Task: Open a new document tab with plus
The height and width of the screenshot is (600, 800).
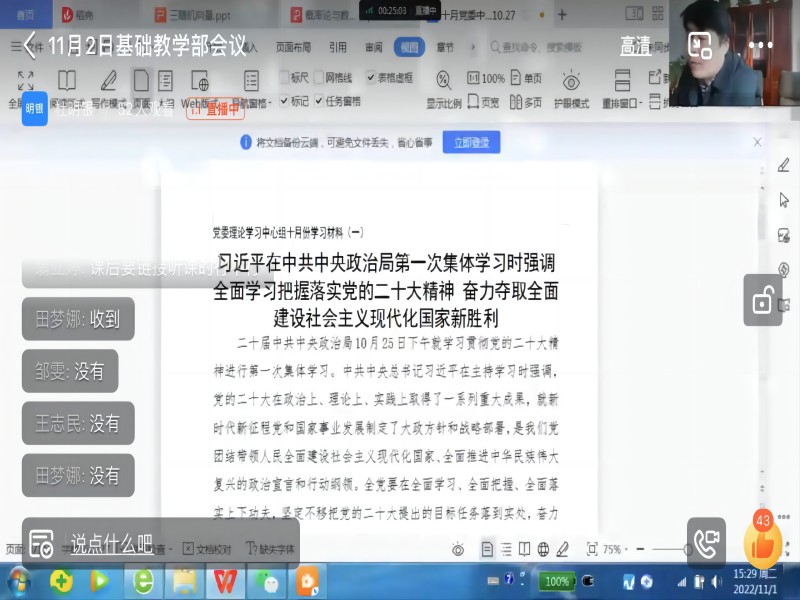Action: [562, 15]
